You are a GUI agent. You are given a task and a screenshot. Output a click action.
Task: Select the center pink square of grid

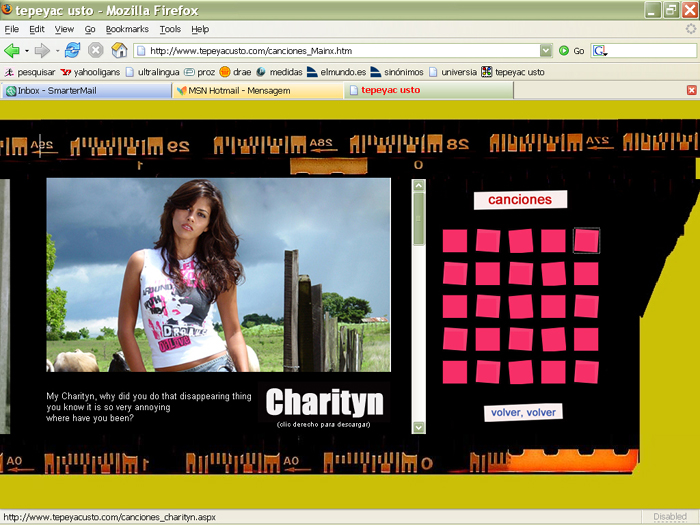point(521,306)
